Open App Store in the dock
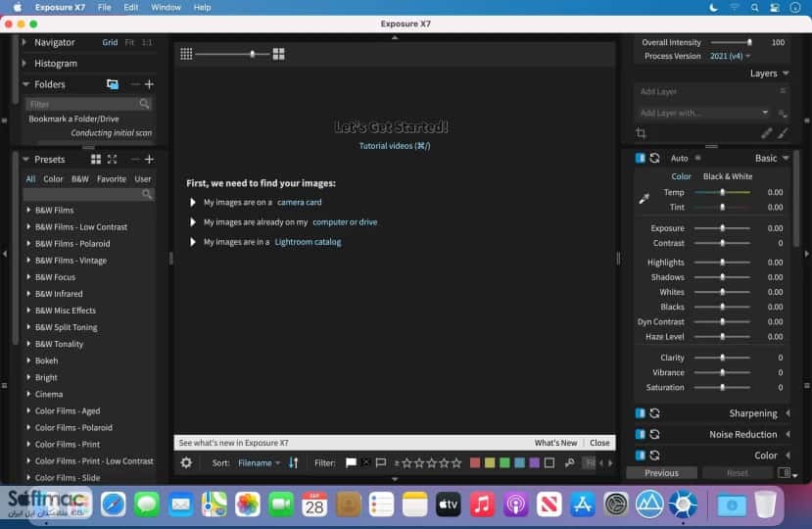The image size is (812, 529). click(582, 505)
